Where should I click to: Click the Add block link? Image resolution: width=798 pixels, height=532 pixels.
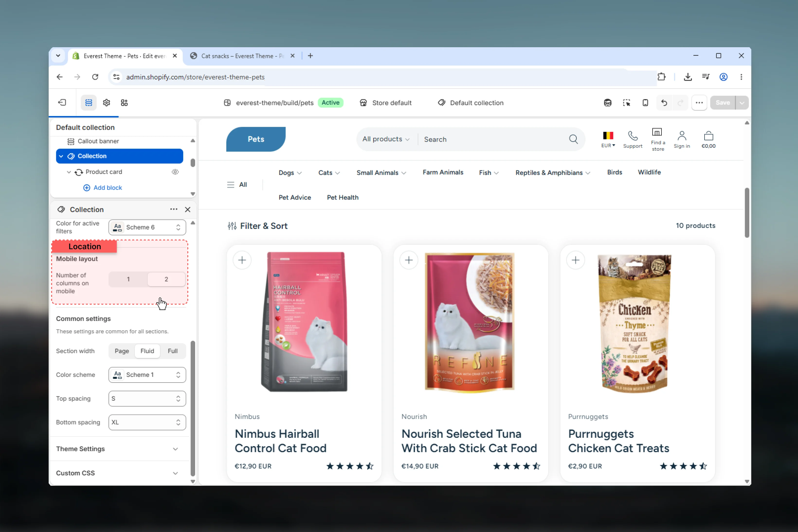(x=102, y=188)
